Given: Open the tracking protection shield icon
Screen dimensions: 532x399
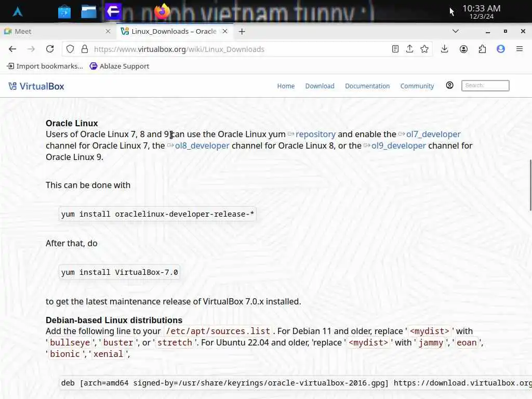Looking at the screenshot, I should coord(70,49).
